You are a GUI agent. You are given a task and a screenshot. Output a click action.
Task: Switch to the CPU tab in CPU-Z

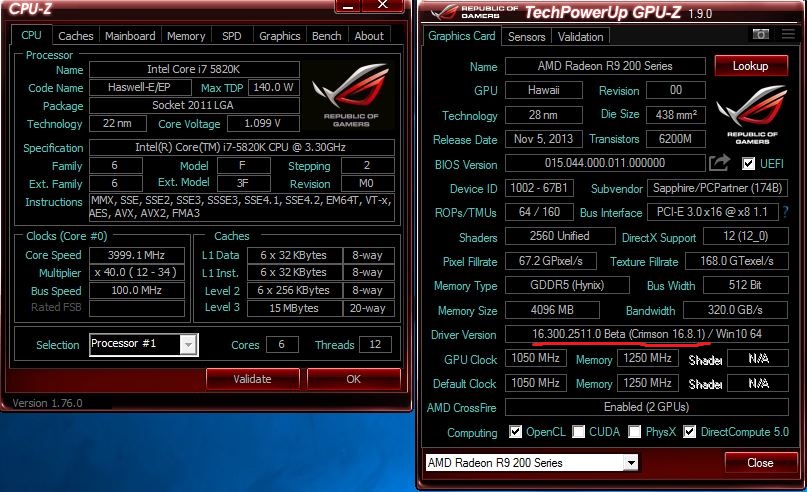pos(31,35)
